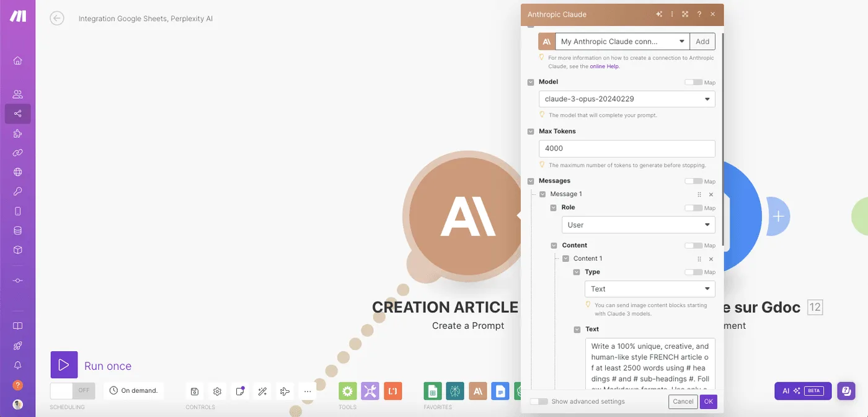The width and height of the screenshot is (868, 417).
Task: Expand the panel to fullscreen
Action: [685, 14]
